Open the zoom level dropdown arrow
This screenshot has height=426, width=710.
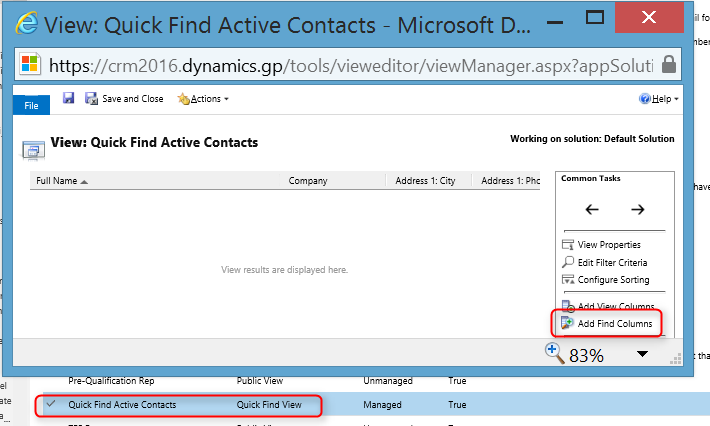coord(642,354)
